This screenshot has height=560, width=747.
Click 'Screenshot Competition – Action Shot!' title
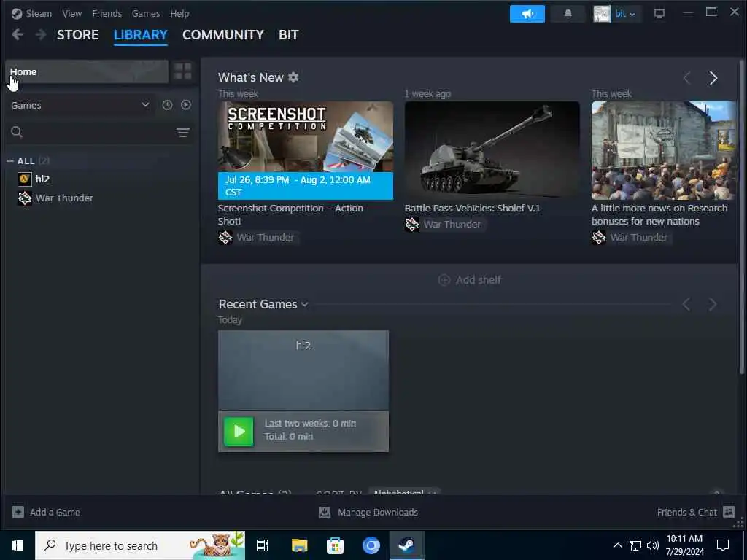point(290,215)
